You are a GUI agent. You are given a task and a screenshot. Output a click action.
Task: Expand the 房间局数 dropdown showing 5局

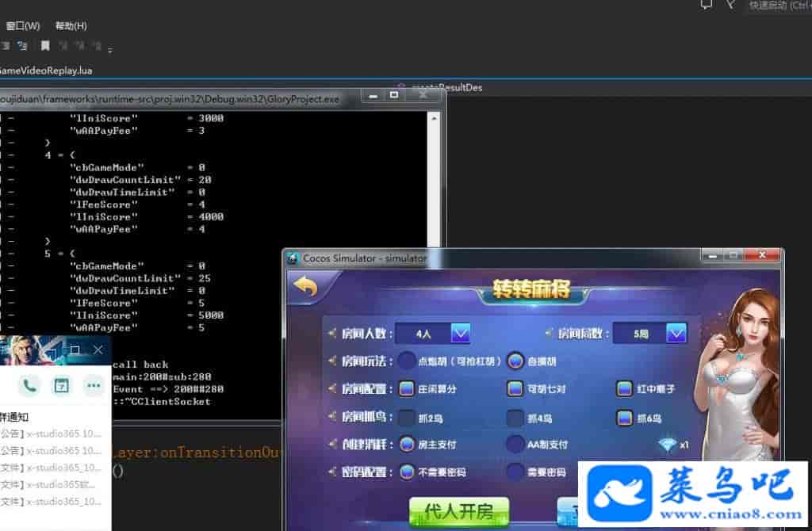click(676, 334)
